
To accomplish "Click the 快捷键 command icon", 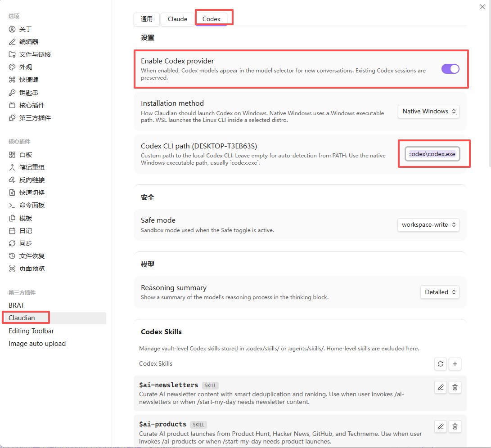I will pos(12,80).
